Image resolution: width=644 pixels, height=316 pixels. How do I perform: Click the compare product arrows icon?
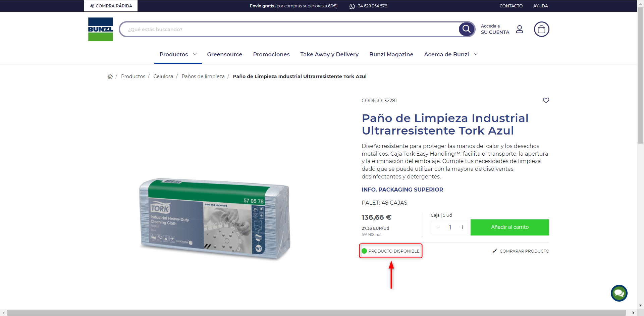click(495, 251)
